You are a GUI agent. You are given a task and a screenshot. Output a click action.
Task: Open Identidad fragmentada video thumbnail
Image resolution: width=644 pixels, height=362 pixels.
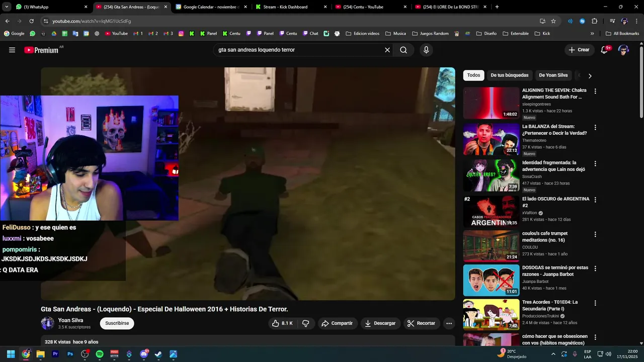coord(491,175)
